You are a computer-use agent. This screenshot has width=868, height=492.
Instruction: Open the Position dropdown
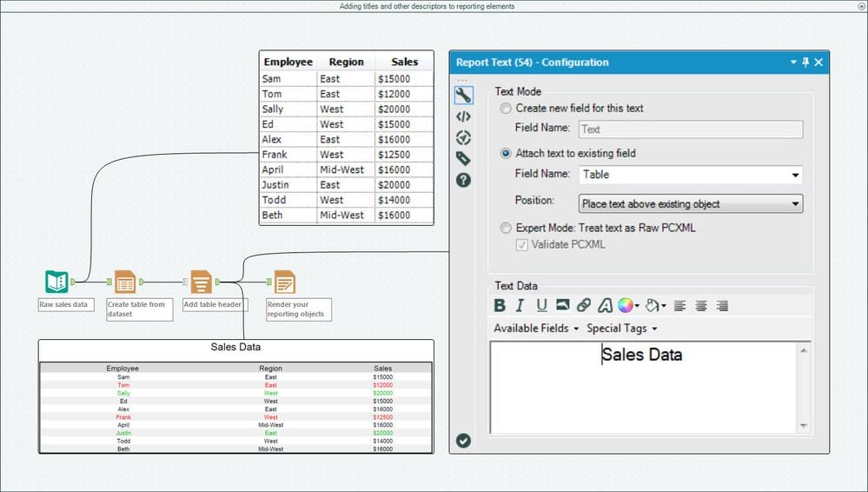pyautogui.click(x=690, y=204)
